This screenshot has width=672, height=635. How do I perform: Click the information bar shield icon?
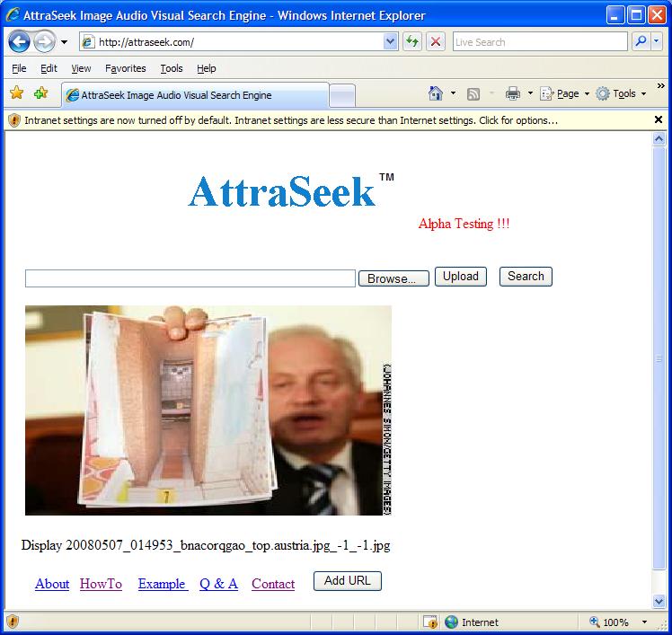click(x=14, y=120)
